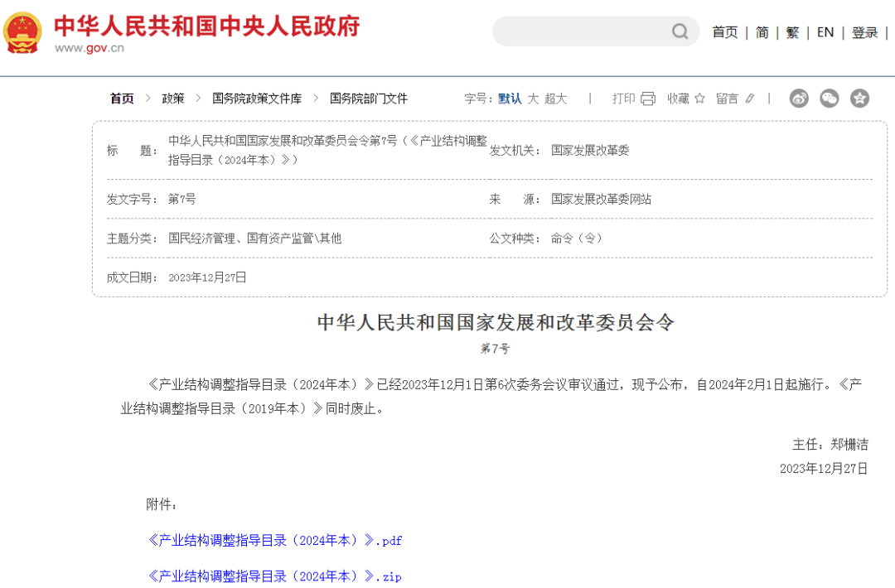Set font size to 大
This screenshot has height=588, width=895.
tap(533, 99)
